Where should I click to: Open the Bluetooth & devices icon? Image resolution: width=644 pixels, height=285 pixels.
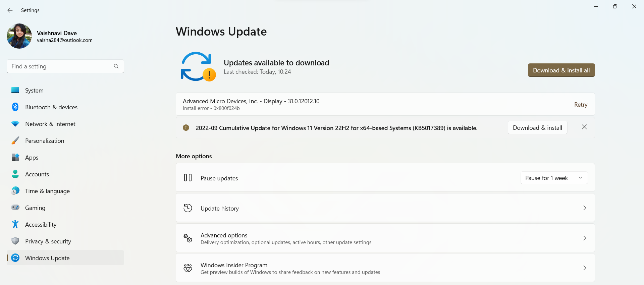click(x=15, y=107)
